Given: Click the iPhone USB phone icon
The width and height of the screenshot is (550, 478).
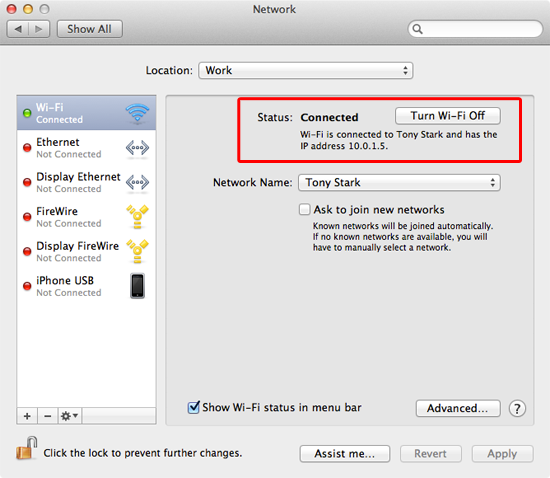Looking at the screenshot, I should 137,286.
